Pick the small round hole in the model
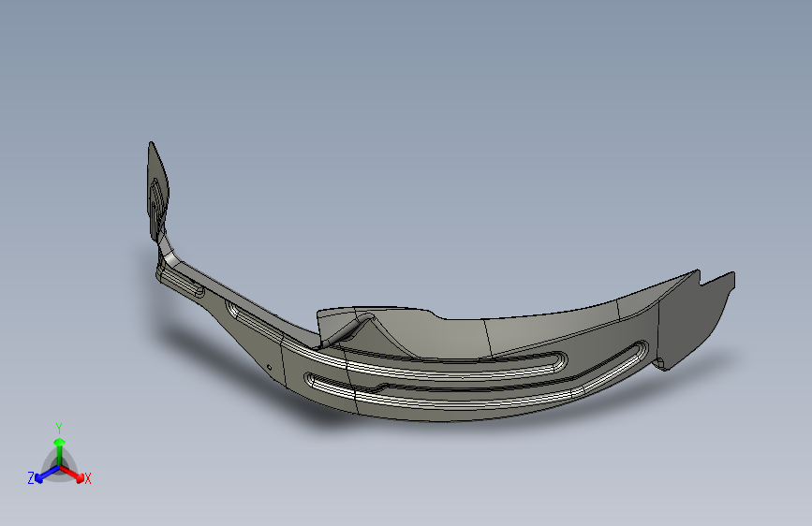This screenshot has height=526, width=812. 270,368
